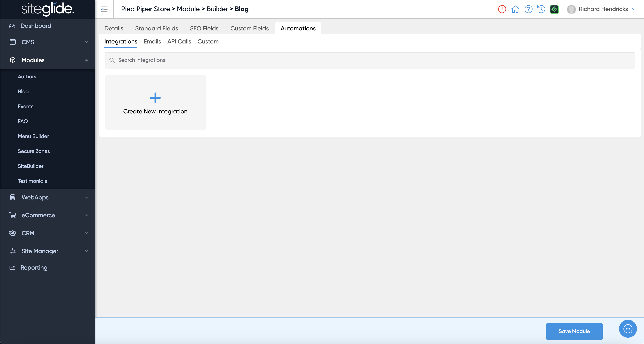Click the green Siteglide extension icon
The height and width of the screenshot is (344, 644).
point(554,9)
